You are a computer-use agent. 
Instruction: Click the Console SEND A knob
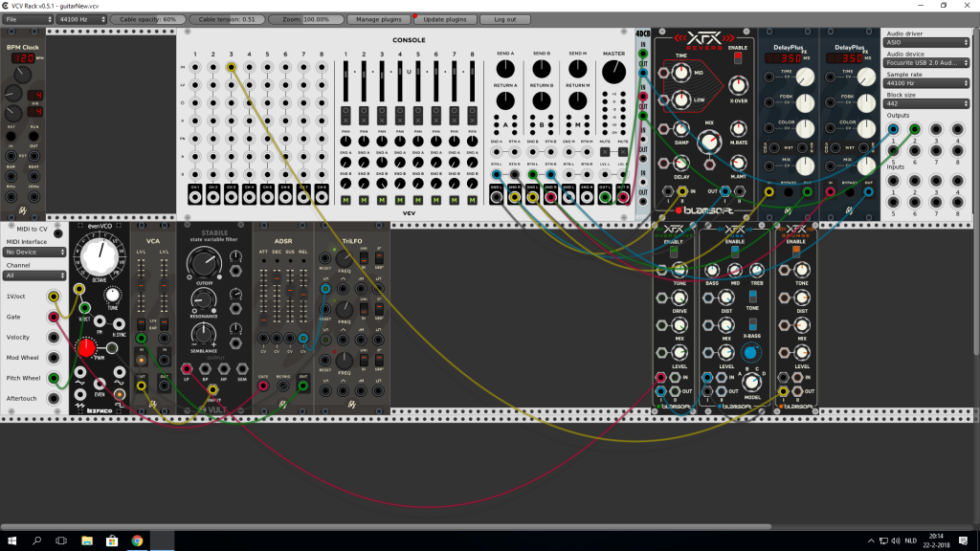point(505,69)
